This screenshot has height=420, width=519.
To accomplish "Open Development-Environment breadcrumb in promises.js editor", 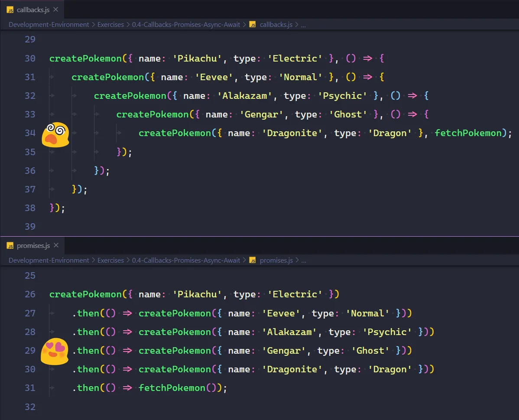I will tap(49, 260).
